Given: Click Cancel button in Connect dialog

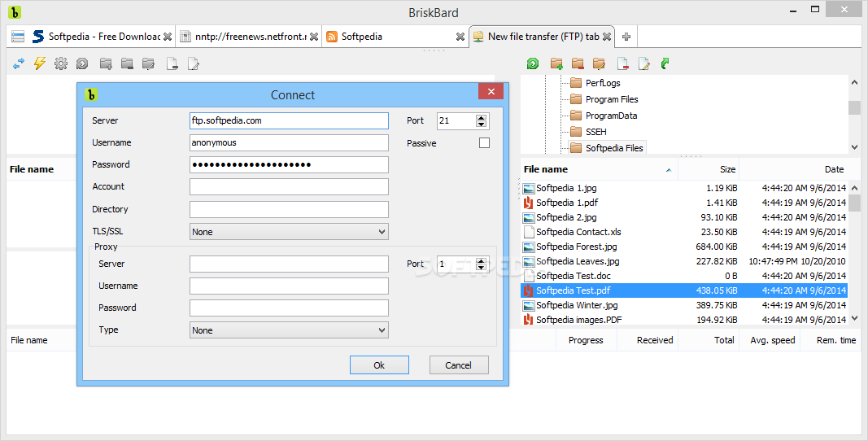Looking at the screenshot, I should [459, 365].
